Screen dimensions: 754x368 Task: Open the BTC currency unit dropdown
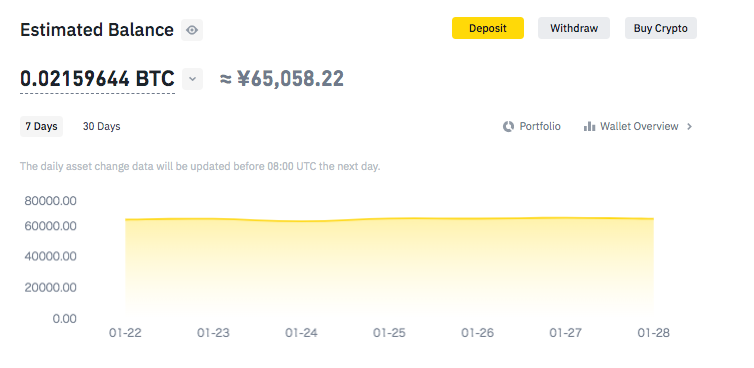click(192, 79)
